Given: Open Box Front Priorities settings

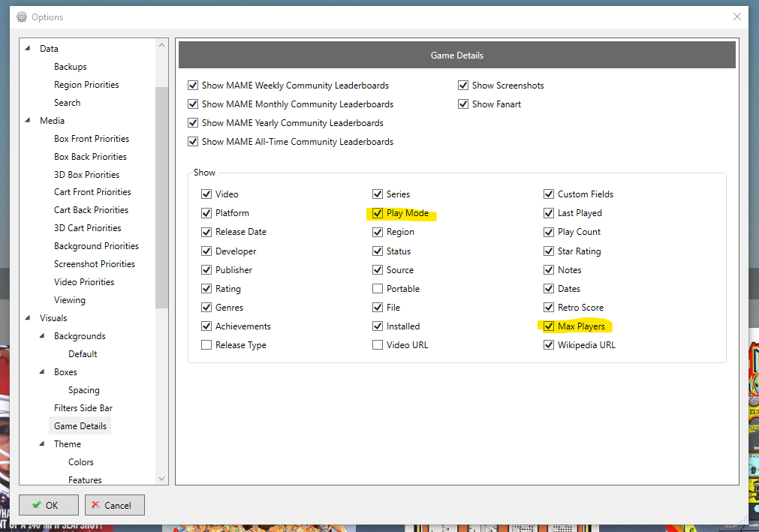Looking at the screenshot, I should pos(92,139).
